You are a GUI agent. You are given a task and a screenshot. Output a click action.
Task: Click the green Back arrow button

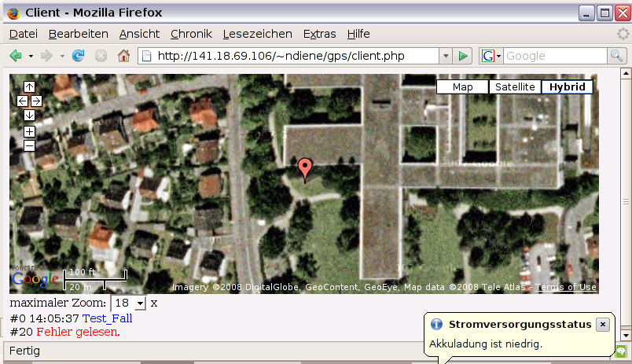click(16, 56)
